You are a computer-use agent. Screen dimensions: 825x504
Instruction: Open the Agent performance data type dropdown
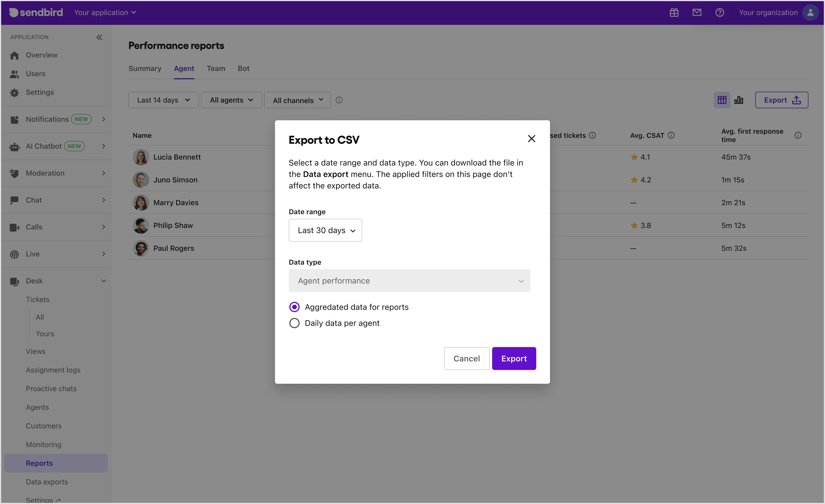(409, 281)
